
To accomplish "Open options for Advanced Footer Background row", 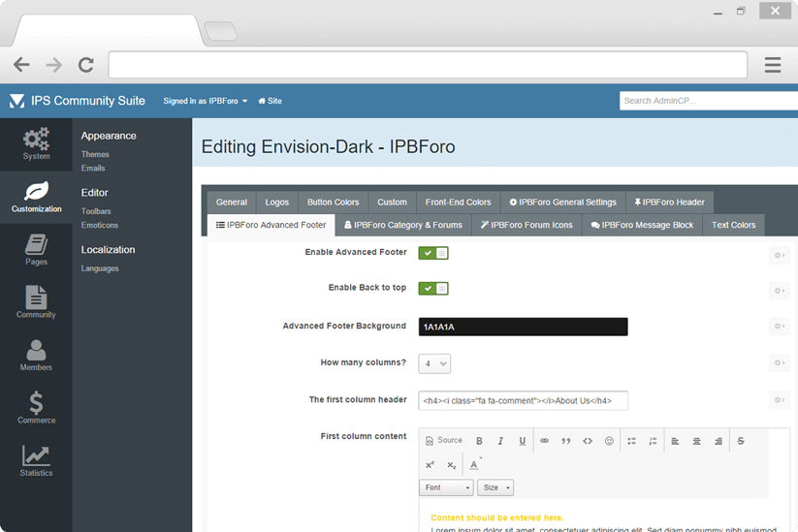I will tap(780, 326).
